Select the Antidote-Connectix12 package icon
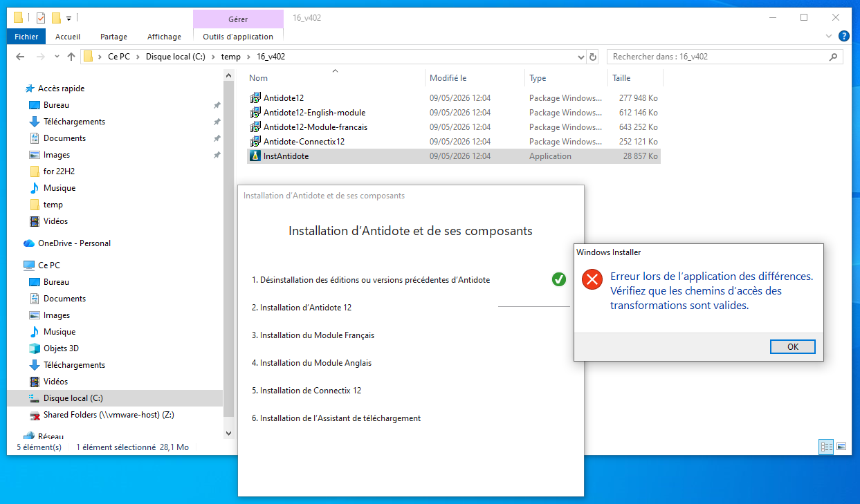Viewport: 860px width, 504px height. [255, 142]
